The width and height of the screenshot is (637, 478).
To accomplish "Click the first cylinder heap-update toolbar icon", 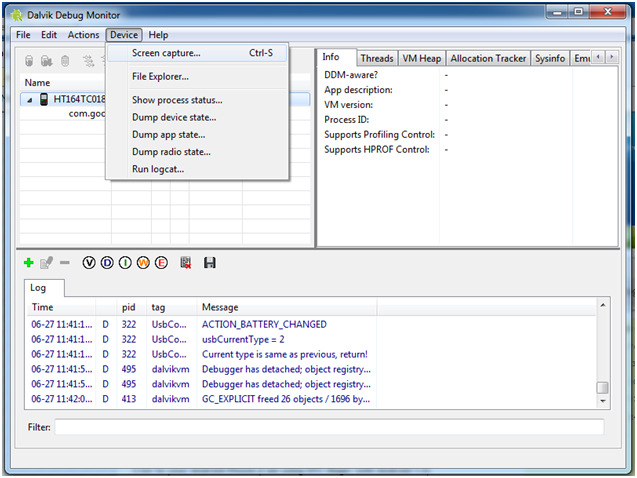I will coord(29,61).
